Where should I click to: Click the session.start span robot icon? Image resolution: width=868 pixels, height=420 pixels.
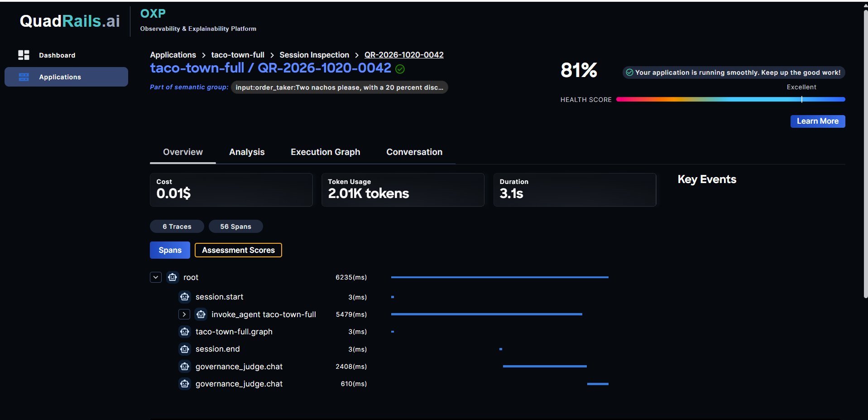point(184,297)
